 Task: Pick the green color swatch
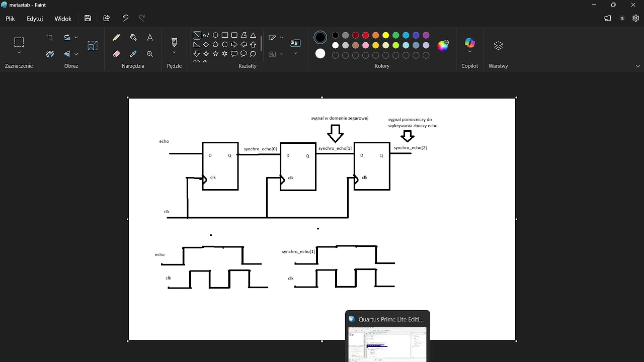tap(396, 35)
